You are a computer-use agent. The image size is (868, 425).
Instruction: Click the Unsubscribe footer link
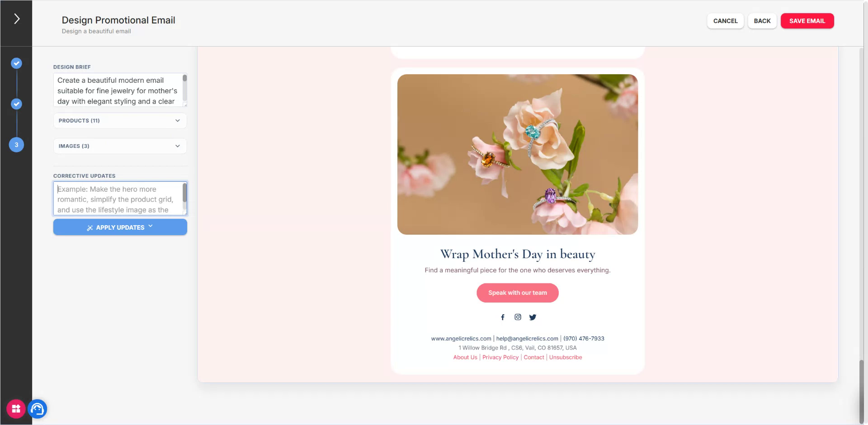pyautogui.click(x=565, y=357)
